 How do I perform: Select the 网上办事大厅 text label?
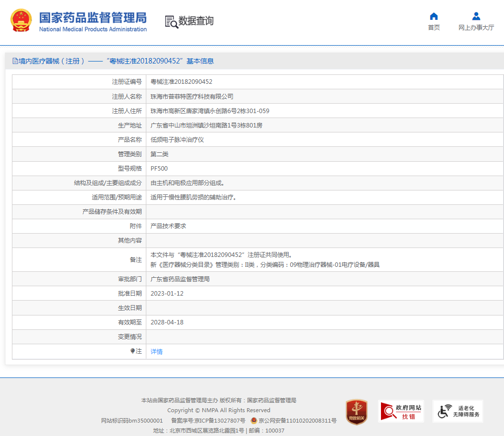tap(476, 28)
